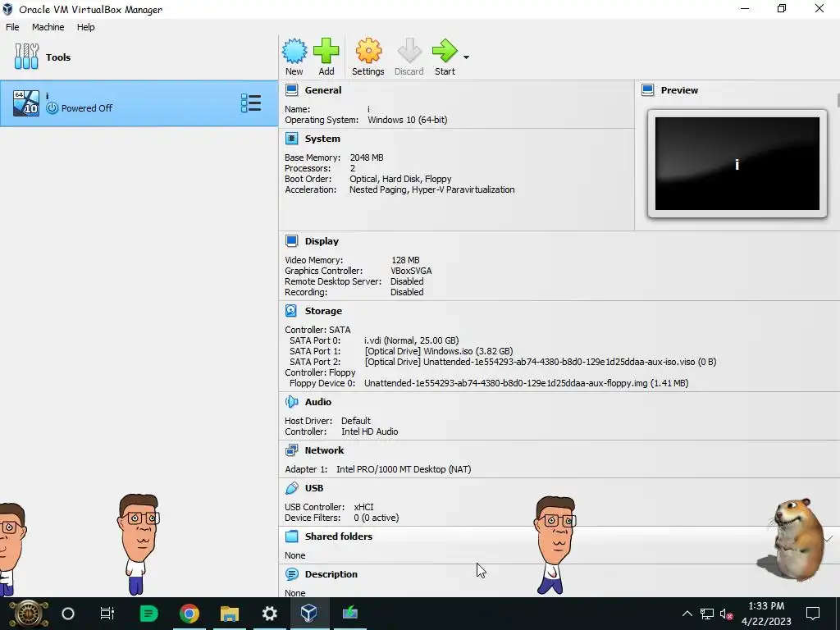Click the Display monitor icon
Screen dimensions: 840x630
[x=291, y=241]
